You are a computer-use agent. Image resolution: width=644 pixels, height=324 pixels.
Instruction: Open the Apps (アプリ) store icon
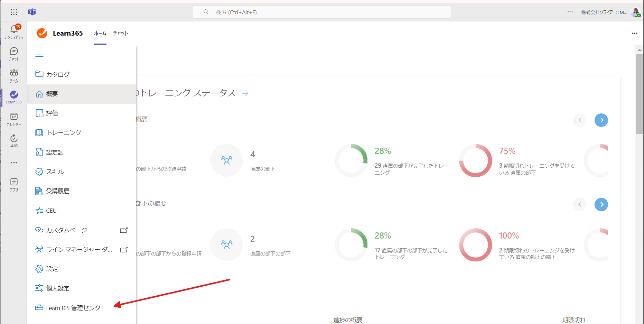click(x=14, y=185)
